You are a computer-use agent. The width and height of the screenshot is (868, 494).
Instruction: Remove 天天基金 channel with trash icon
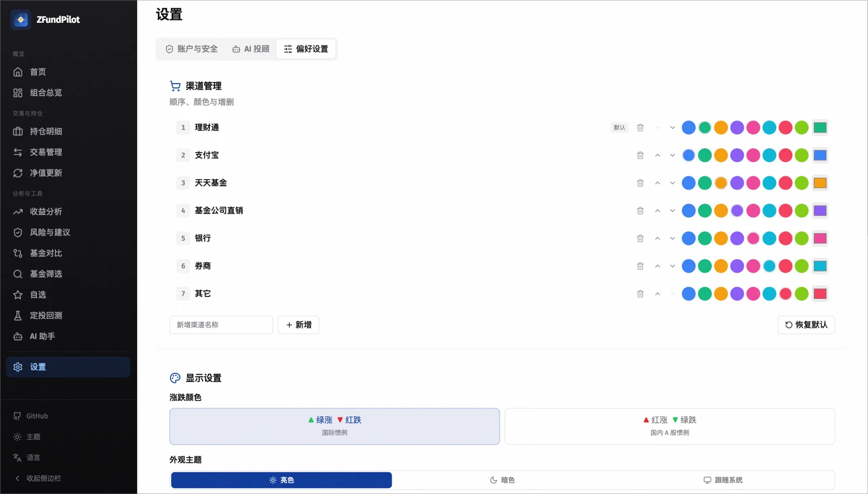(640, 183)
